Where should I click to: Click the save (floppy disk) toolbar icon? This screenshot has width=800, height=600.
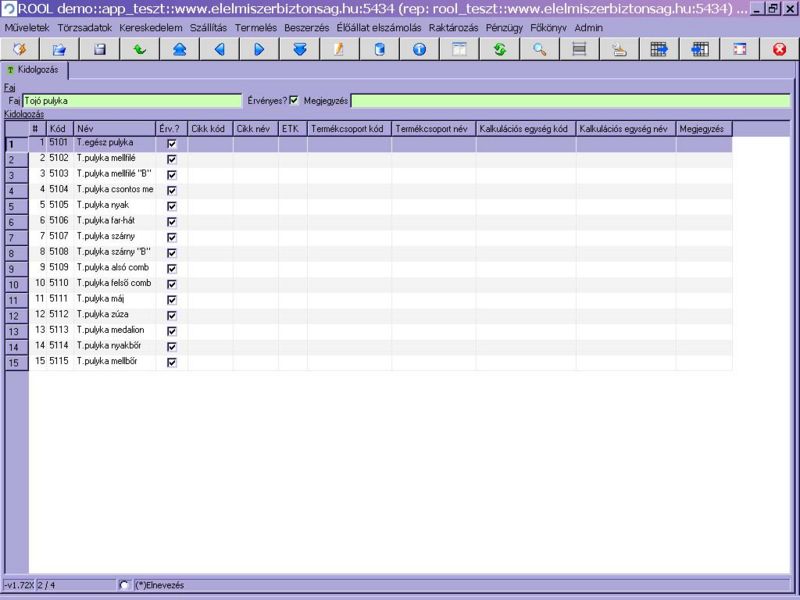[x=99, y=49]
